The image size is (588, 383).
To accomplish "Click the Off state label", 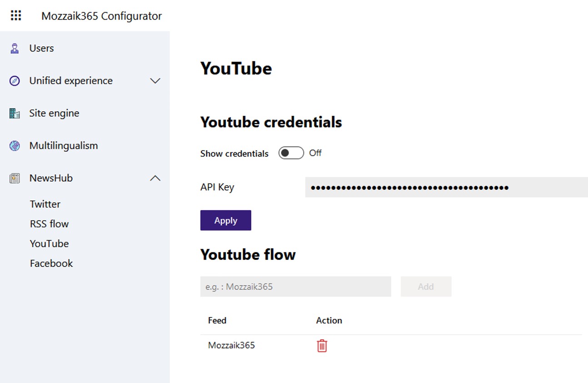I will tap(315, 153).
